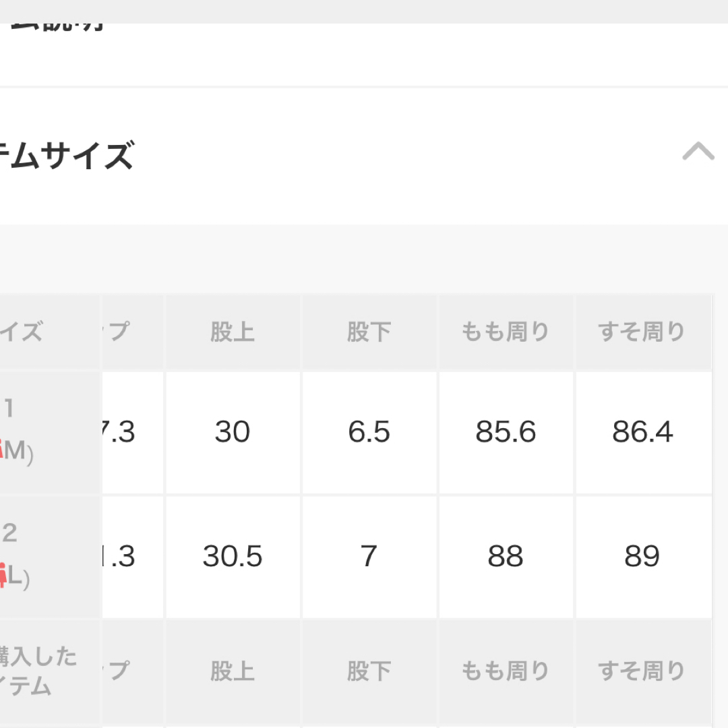Click the 89 hem value cell

pyautogui.click(x=644, y=557)
